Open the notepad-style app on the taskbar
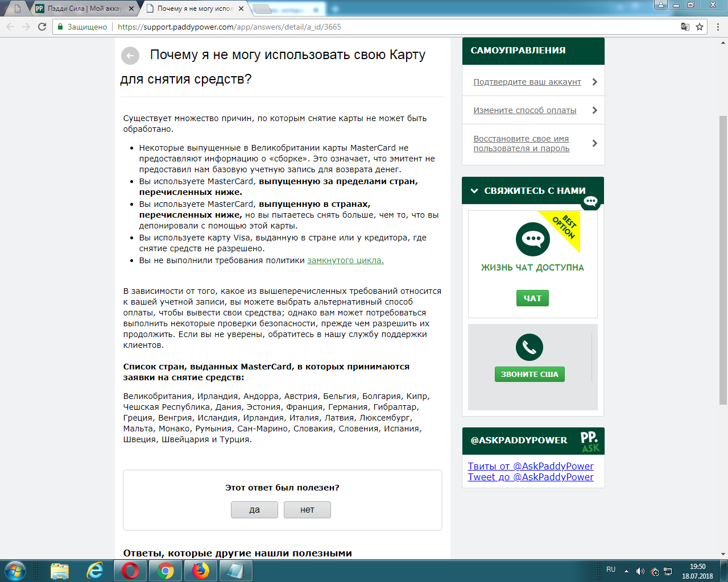Image resolution: width=728 pixels, height=582 pixels. point(236,571)
